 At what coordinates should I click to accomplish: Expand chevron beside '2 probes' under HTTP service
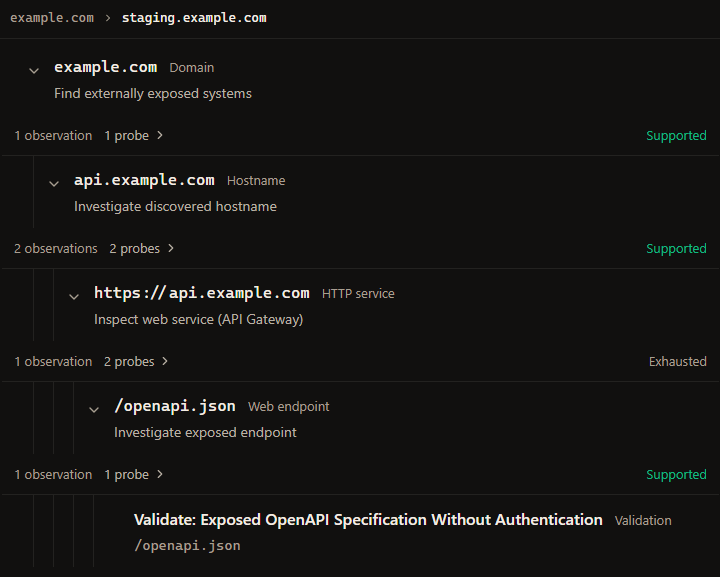(x=165, y=361)
